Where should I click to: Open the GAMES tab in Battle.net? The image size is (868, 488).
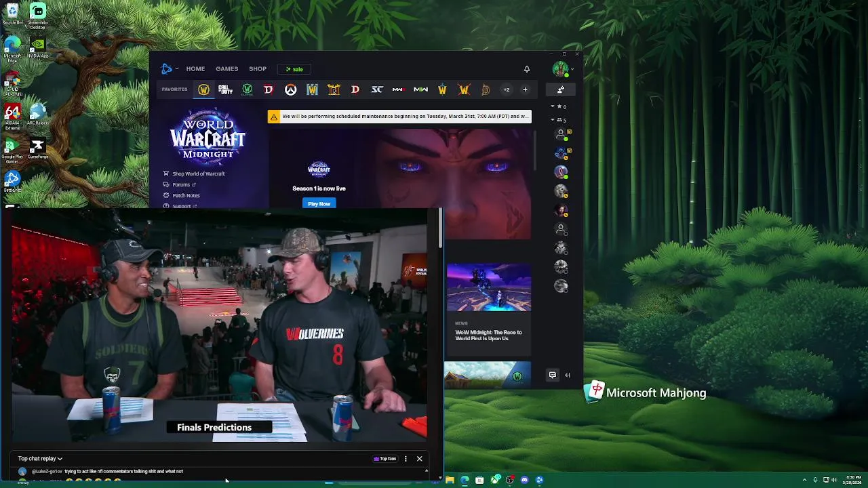[226, 68]
